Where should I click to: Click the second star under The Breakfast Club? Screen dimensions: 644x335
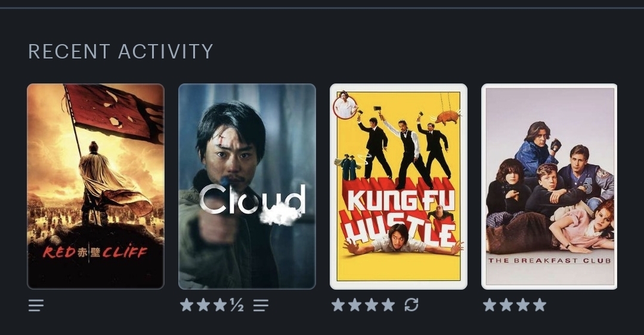coord(506,305)
